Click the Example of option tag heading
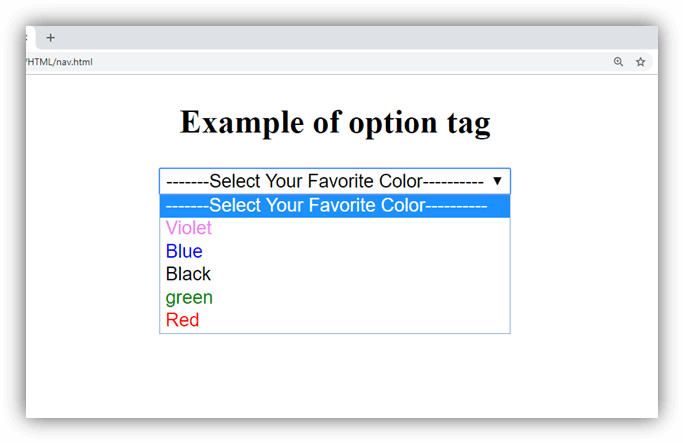 [x=335, y=122]
